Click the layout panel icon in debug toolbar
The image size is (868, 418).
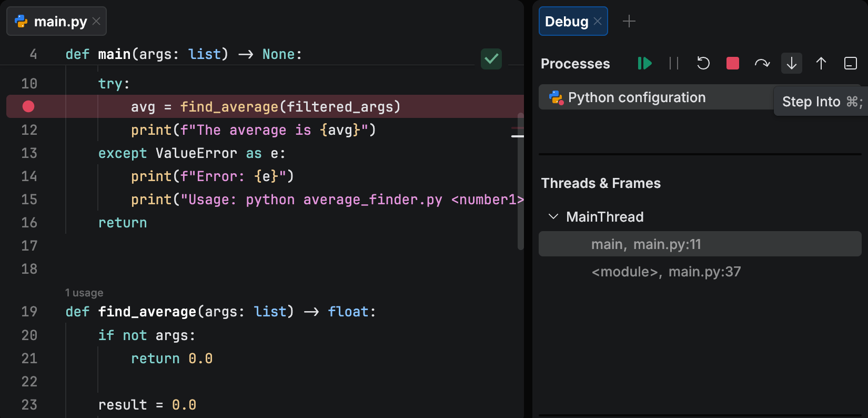pyautogui.click(x=851, y=64)
